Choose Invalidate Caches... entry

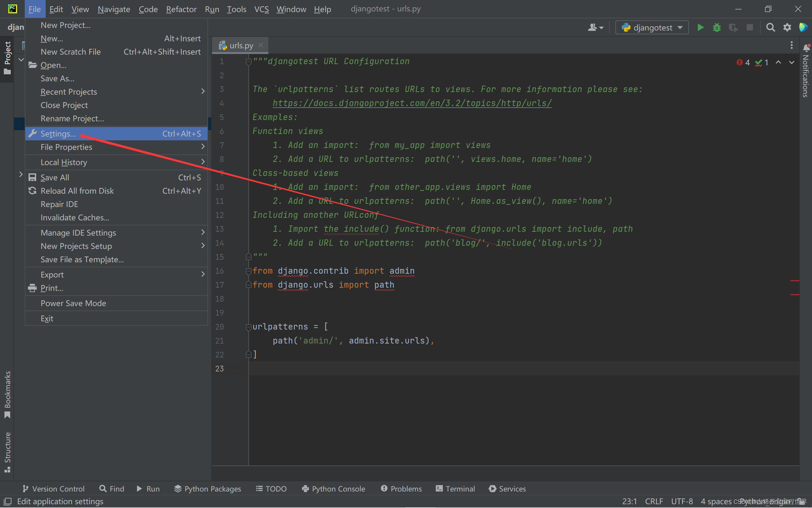[116, 217]
